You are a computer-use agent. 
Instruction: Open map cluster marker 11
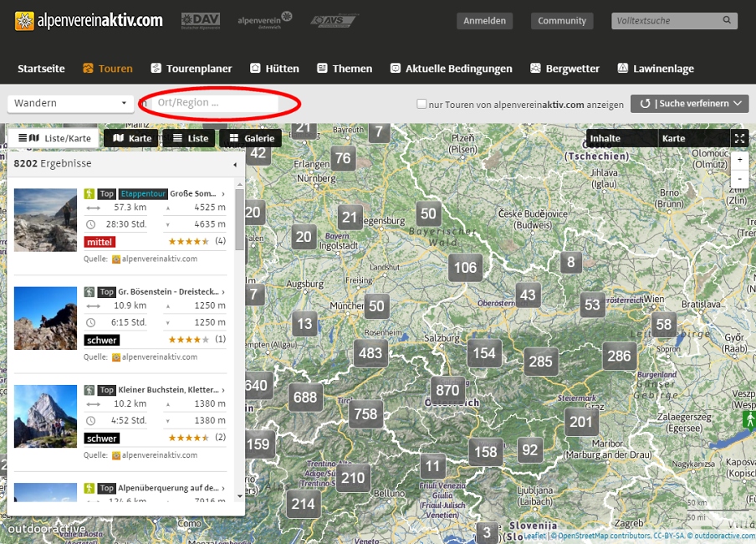[432, 466]
